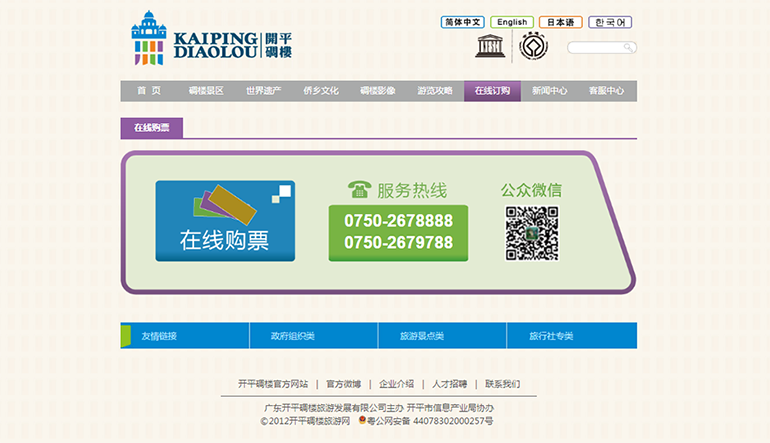Click hotline number 0750-2679788
Screen dimensions: 770x443
pyautogui.click(x=398, y=242)
